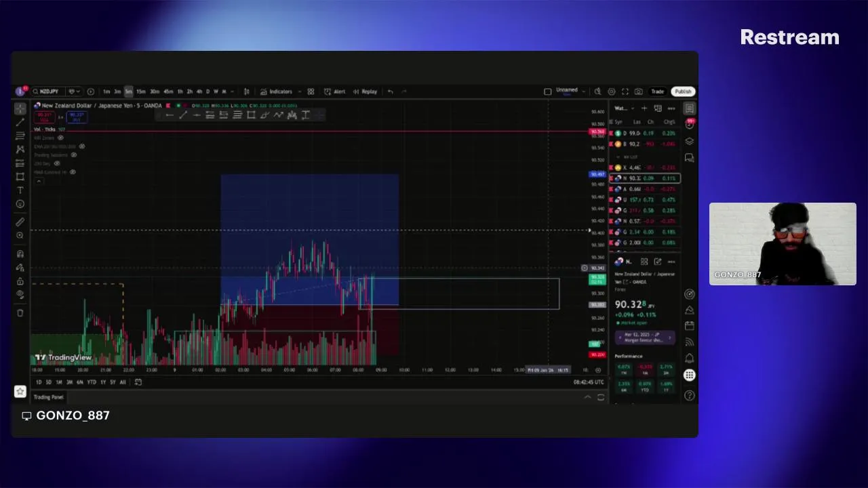
Task: Pick the rectangle tool in favorites toolbar
Action: [251, 115]
